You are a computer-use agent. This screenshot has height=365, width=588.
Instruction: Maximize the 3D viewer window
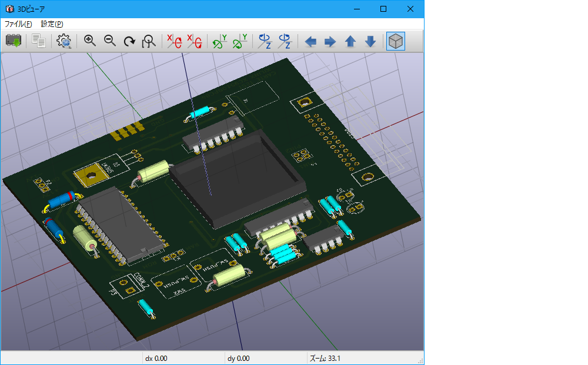coord(383,9)
